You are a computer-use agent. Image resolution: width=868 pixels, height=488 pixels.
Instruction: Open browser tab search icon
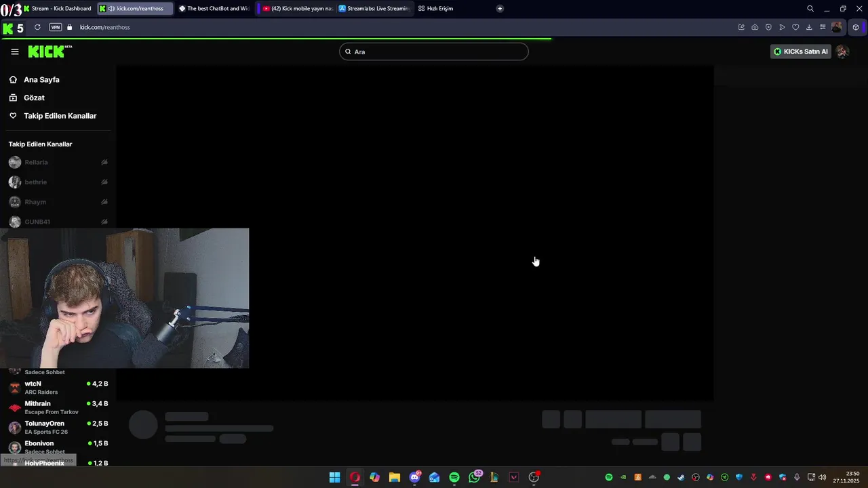tap(810, 9)
